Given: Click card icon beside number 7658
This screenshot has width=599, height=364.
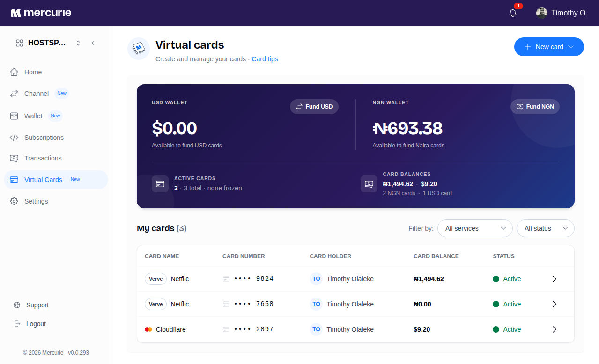Looking at the screenshot, I should pos(226,304).
